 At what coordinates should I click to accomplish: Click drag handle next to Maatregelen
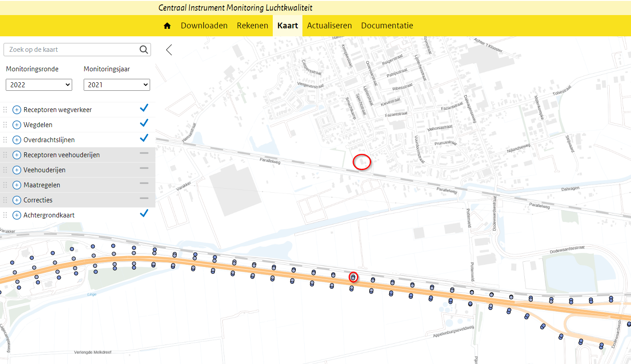[x=5, y=185]
